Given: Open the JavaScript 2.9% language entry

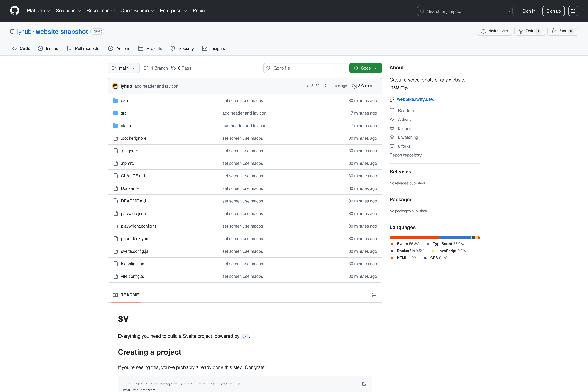Looking at the screenshot, I should point(449,251).
